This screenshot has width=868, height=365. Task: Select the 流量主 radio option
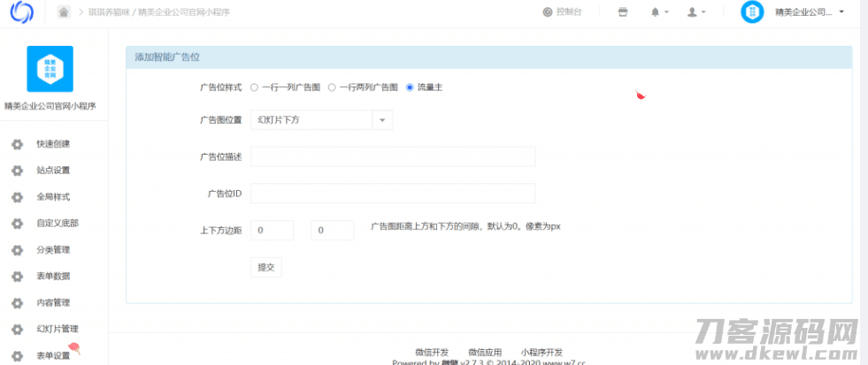(x=410, y=87)
